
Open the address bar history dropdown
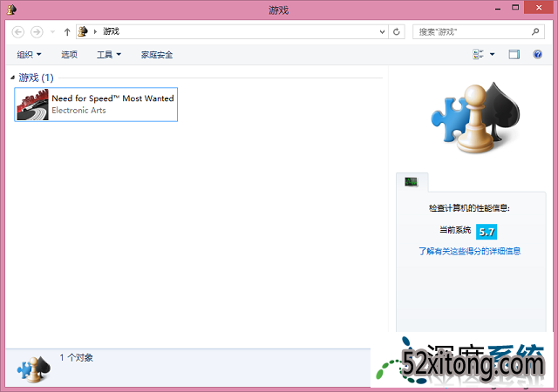[382, 32]
